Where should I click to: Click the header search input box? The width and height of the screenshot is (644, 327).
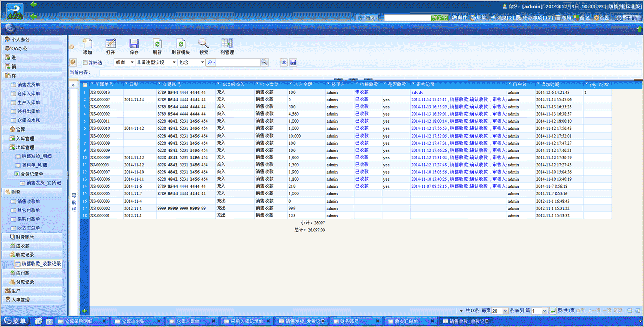click(x=407, y=18)
